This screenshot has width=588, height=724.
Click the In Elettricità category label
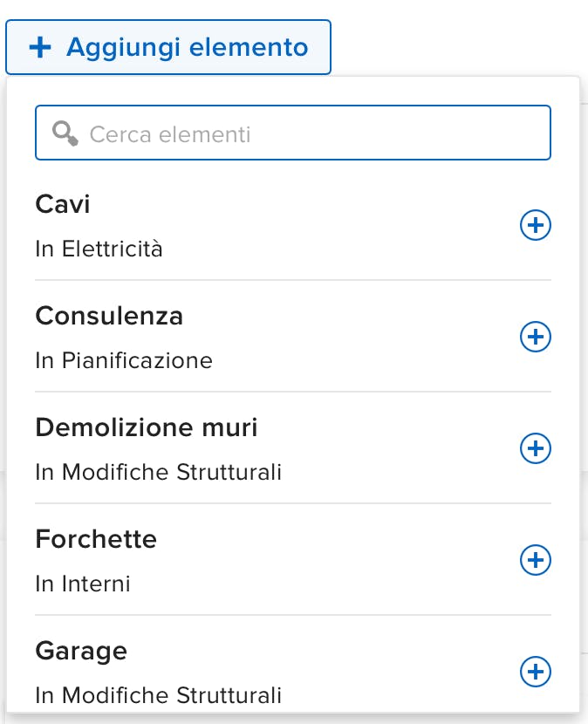(99, 249)
